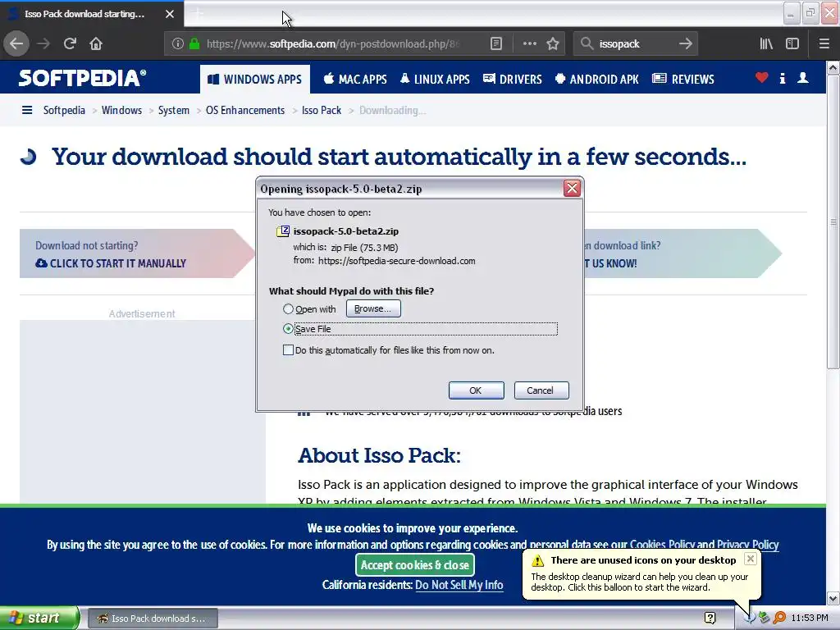Close the Isso Pack download tab
840x630 pixels.
[170, 14]
